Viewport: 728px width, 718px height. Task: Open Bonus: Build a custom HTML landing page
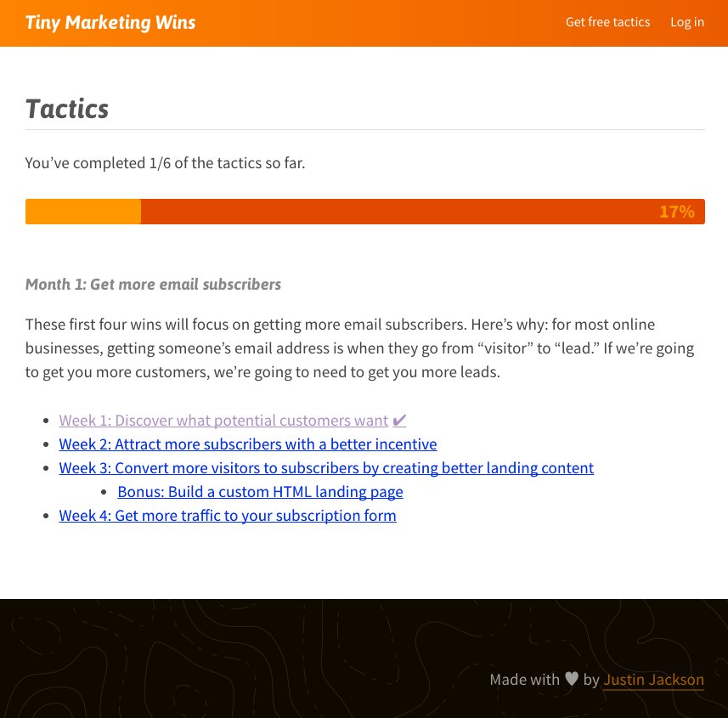(260, 492)
